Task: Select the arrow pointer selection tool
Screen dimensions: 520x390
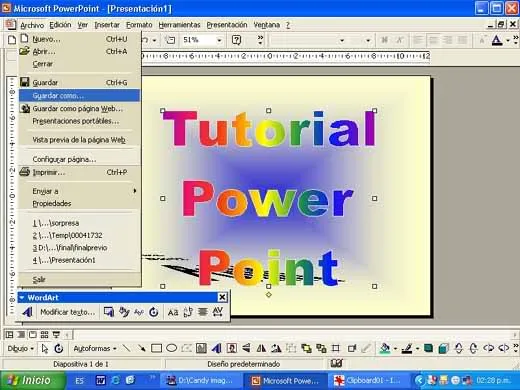Action: pyautogui.click(x=45, y=349)
